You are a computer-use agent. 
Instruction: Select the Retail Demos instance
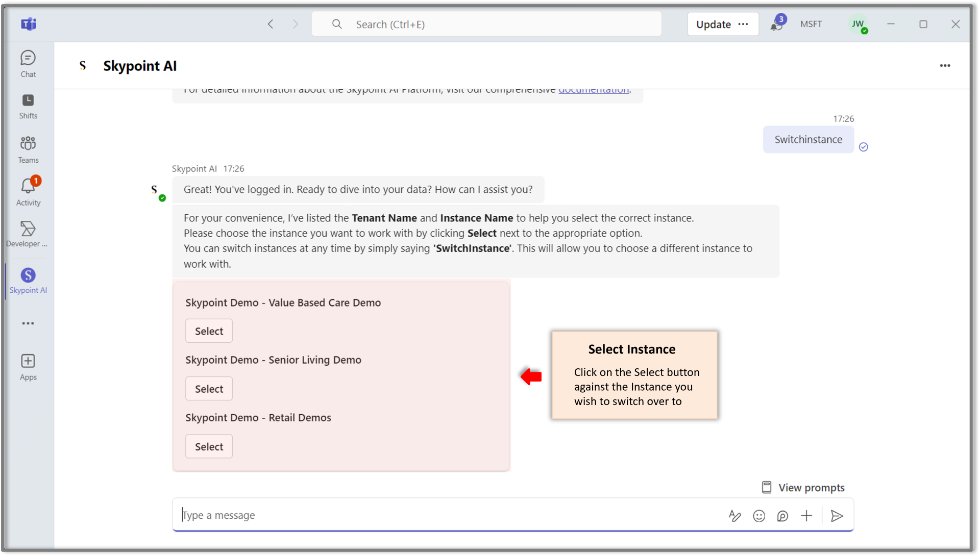click(209, 446)
